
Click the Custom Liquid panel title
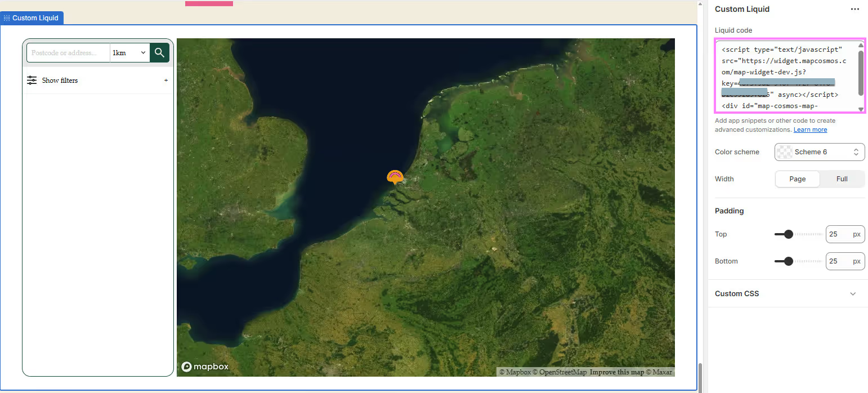pyautogui.click(x=742, y=9)
